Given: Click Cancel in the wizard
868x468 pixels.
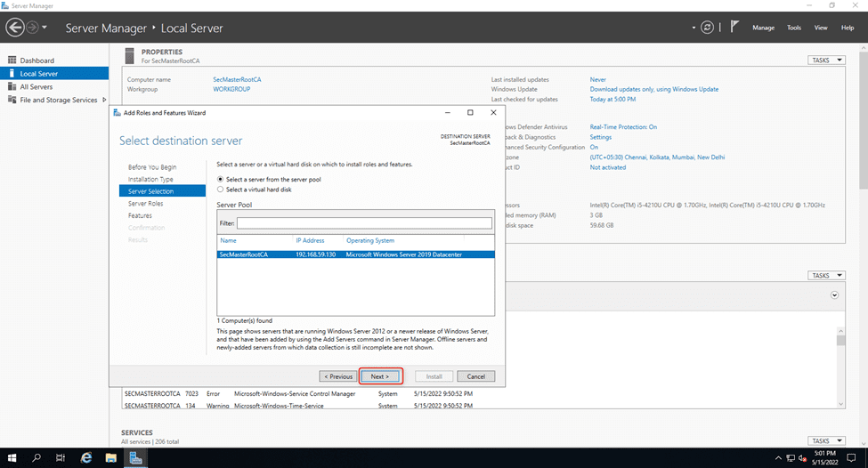Looking at the screenshot, I should point(476,376).
